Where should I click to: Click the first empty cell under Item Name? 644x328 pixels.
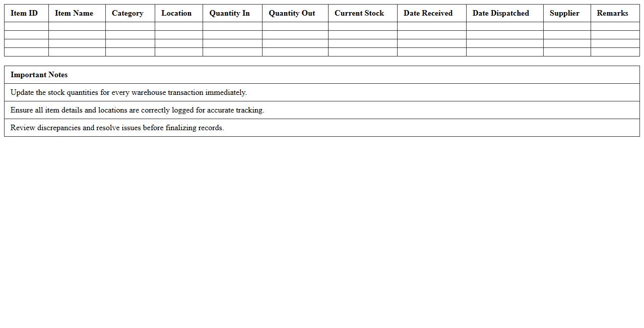tap(77, 26)
